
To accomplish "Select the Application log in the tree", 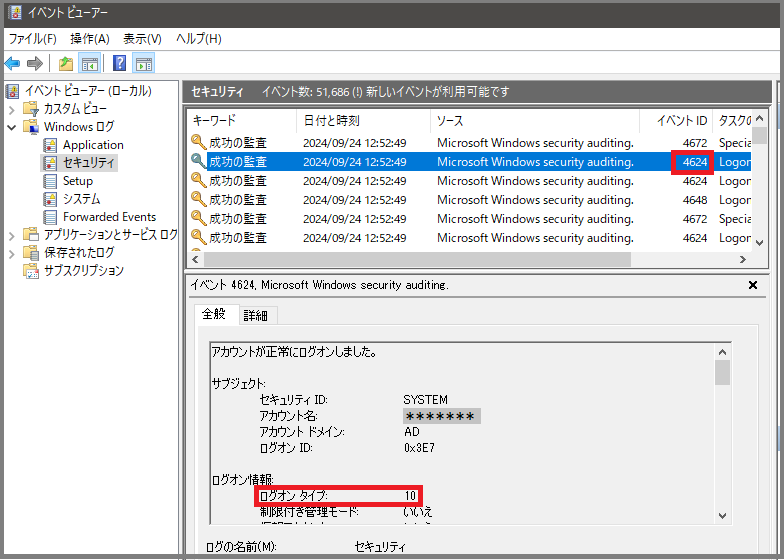I will (x=93, y=145).
